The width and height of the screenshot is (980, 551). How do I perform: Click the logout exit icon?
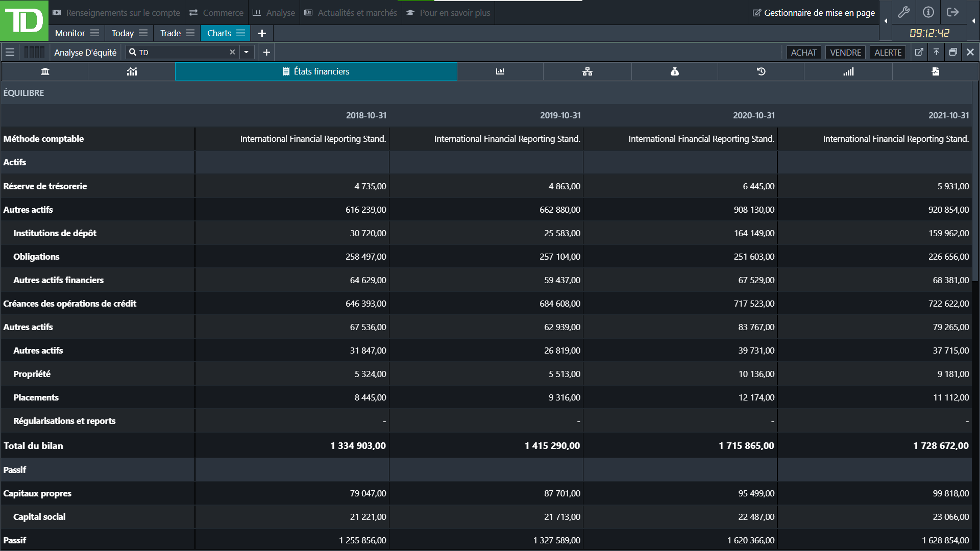pyautogui.click(x=952, y=12)
